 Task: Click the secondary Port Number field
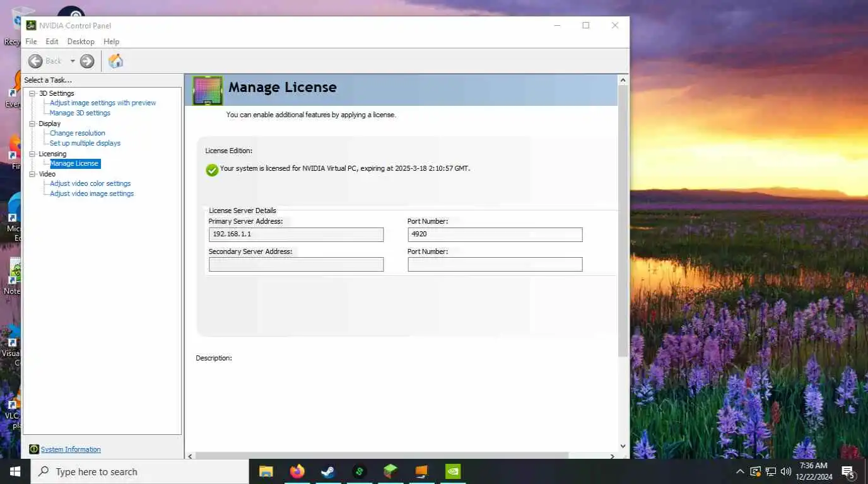(495, 265)
